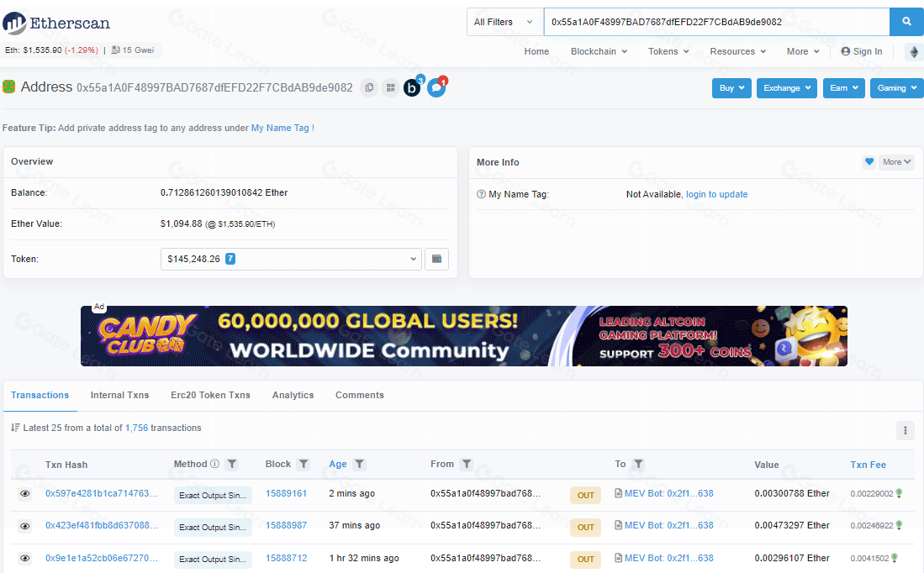Open the address QR code icon
The height and width of the screenshot is (573, 924).
pyautogui.click(x=390, y=87)
